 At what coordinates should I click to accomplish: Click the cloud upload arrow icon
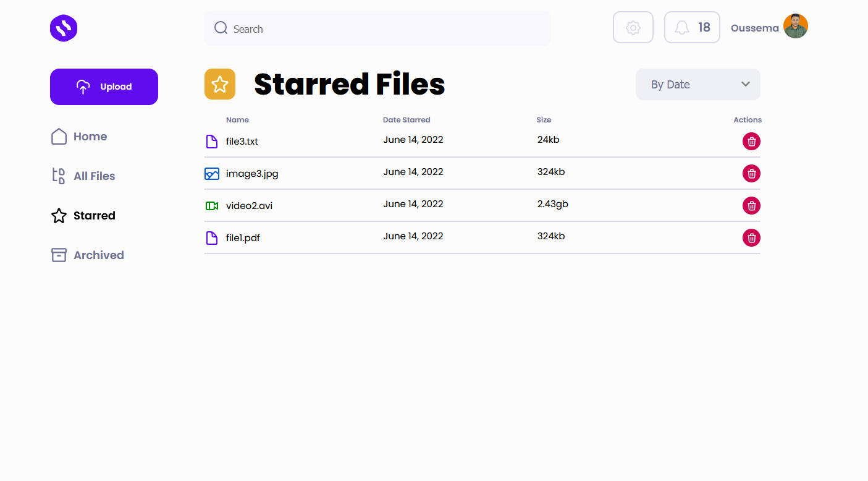click(83, 87)
